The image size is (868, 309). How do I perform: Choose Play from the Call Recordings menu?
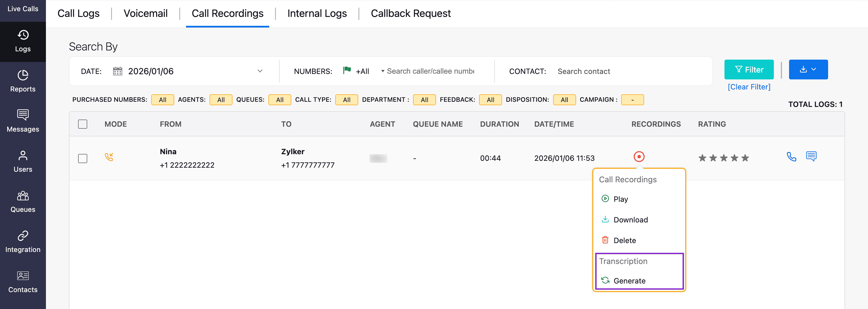(x=620, y=199)
